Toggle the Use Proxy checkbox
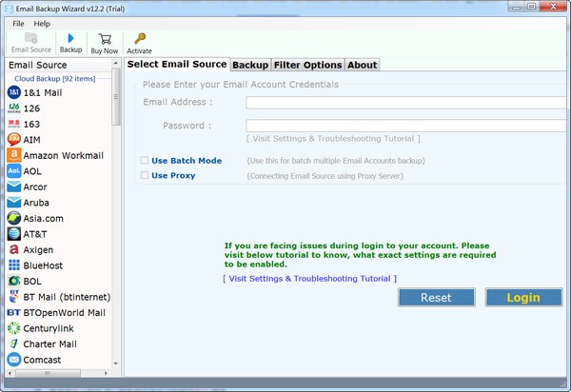This screenshot has width=571, height=392. tap(145, 175)
